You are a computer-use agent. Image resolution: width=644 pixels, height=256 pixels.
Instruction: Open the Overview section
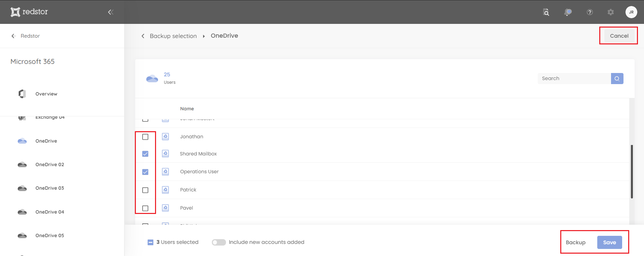(46, 94)
